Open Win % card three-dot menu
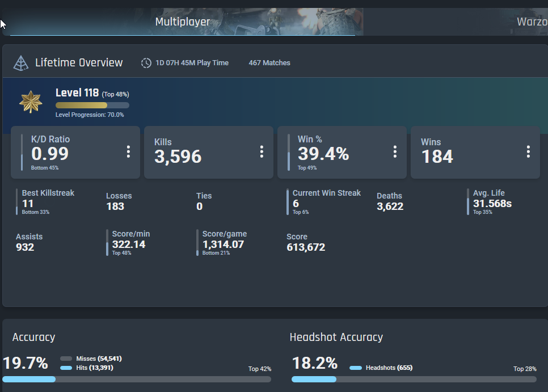The width and height of the screenshot is (548, 392). pyautogui.click(x=395, y=151)
